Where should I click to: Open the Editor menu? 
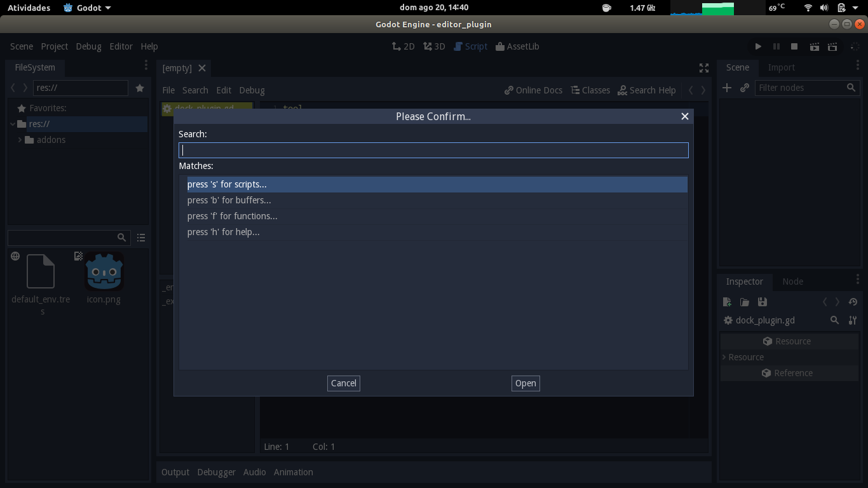click(x=121, y=46)
